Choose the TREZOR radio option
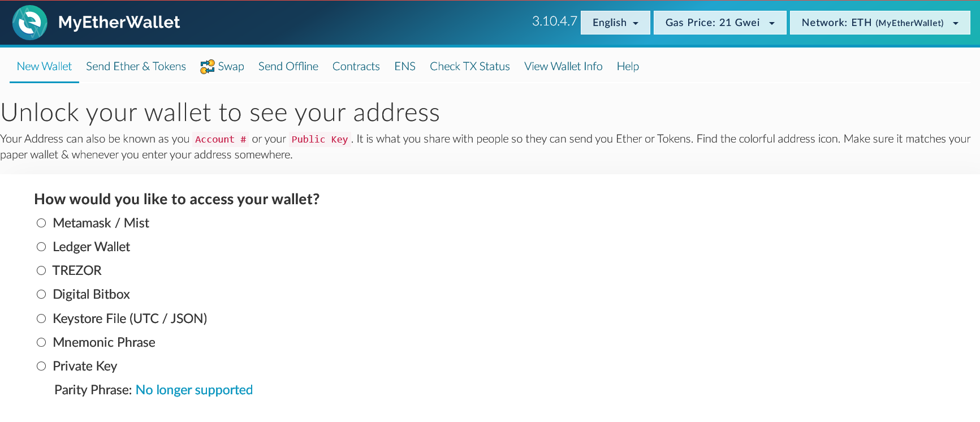 coord(41,270)
